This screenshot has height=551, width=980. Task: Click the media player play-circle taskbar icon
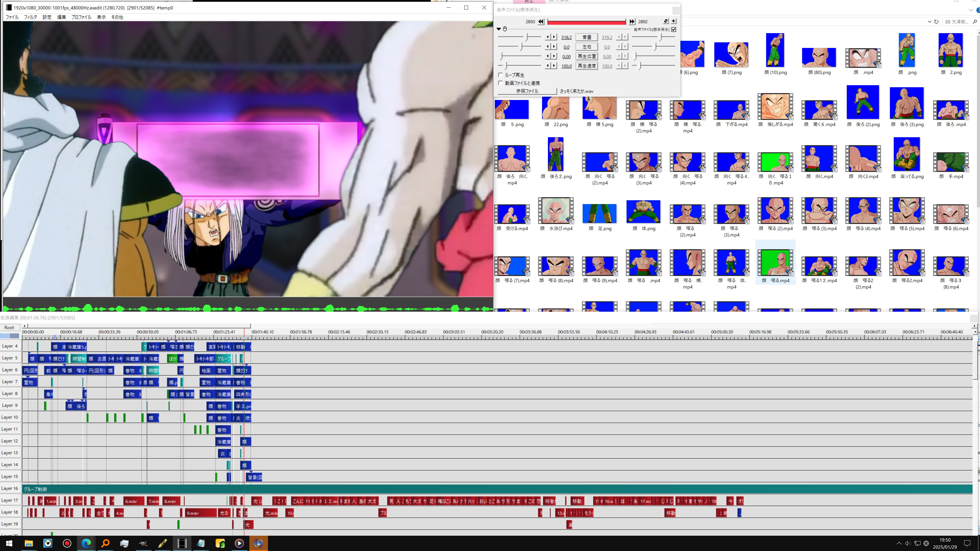point(239,543)
